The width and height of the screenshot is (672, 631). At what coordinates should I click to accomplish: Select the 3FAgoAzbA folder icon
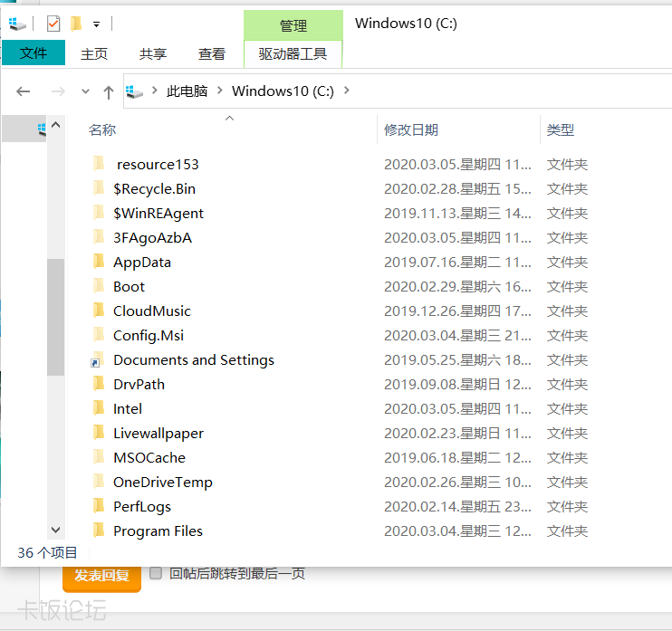[x=99, y=236]
